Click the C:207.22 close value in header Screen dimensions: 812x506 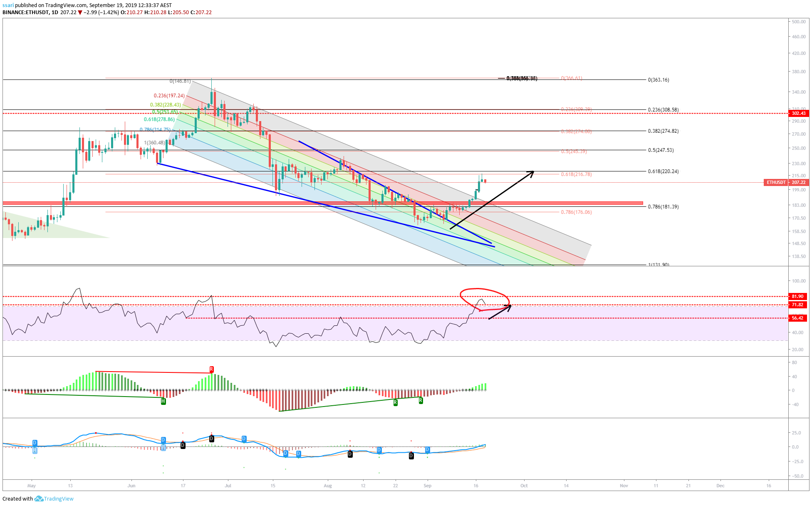tap(201, 12)
